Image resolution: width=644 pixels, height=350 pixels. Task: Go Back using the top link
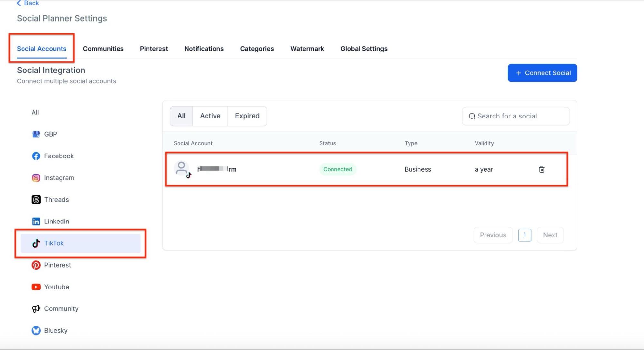pyautogui.click(x=28, y=3)
